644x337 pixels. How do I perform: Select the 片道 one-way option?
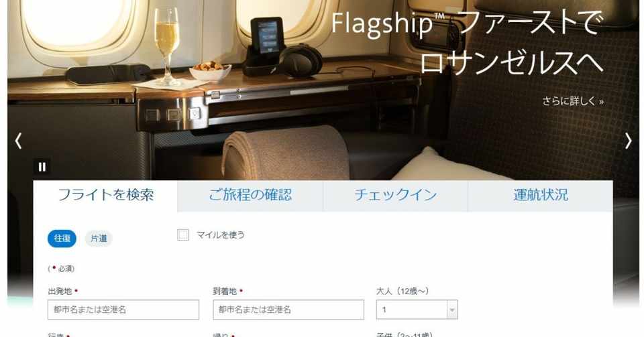point(99,239)
